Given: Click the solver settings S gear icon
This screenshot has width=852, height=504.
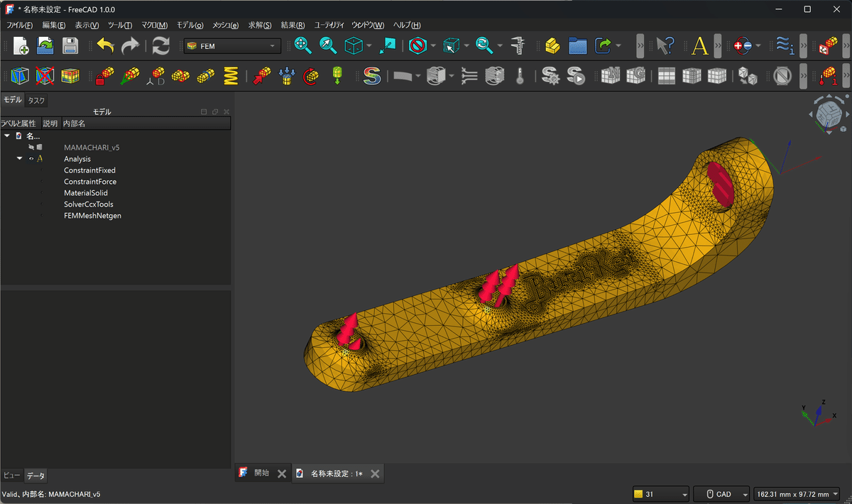Looking at the screenshot, I should coord(551,75).
